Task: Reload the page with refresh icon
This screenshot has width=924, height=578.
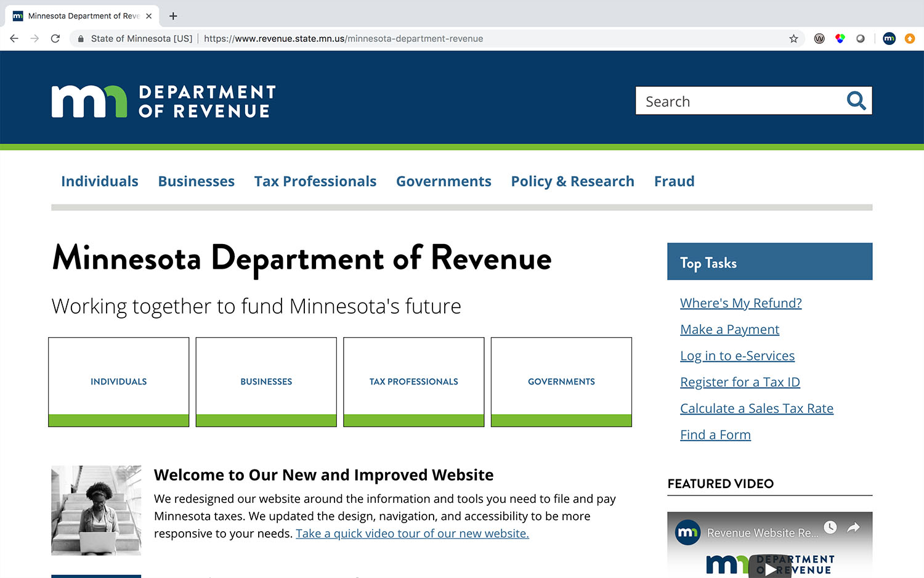Action: tap(55, 38)
